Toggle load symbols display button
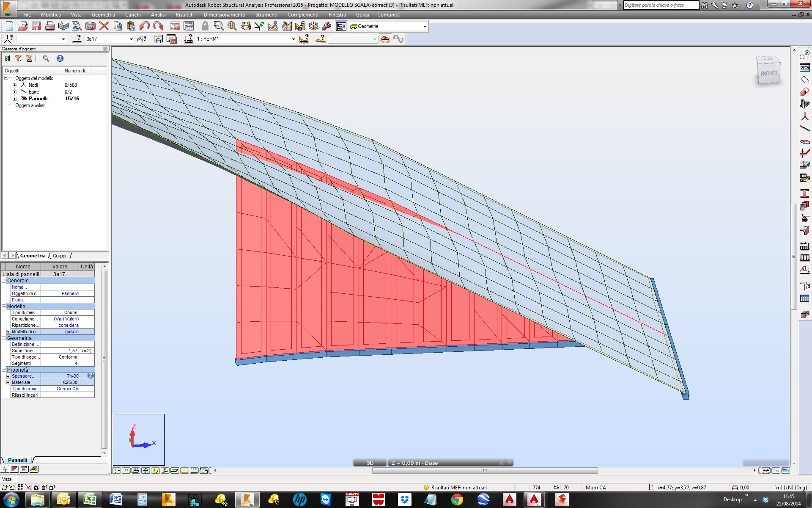812x508 pixels. tap(184, 470)
